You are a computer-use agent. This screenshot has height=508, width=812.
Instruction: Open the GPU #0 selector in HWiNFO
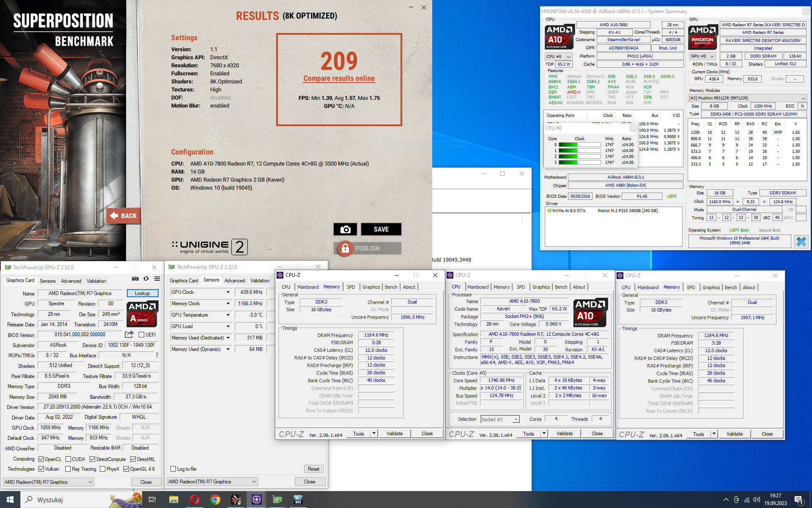[x=702, y=56]
